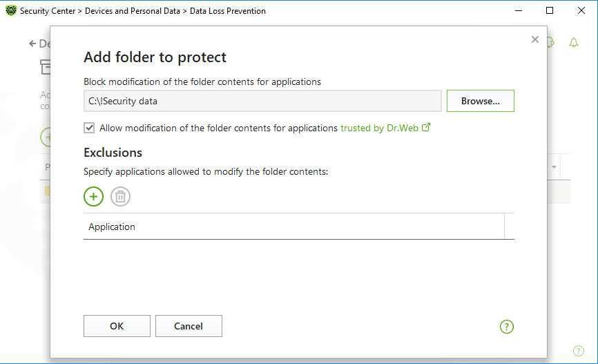Click the back arrow behind the dialog
598x364 pixels.
tap(32, 44)
